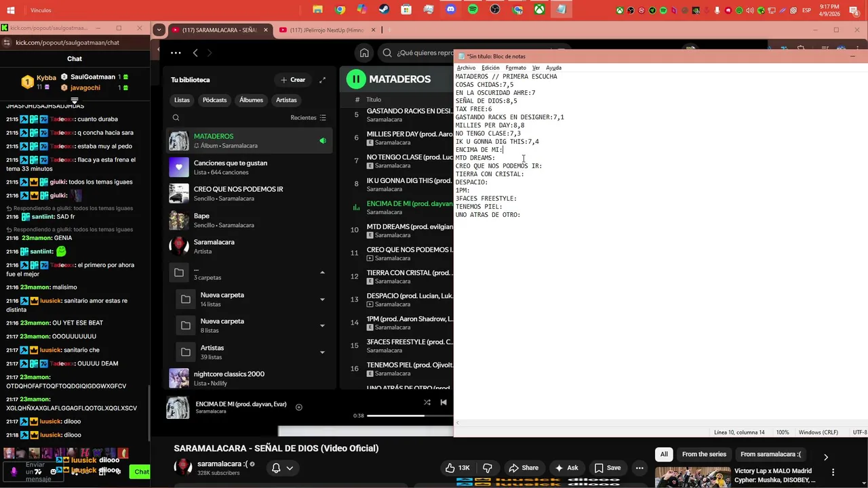Click the Spotify search magnifier icon
868x488 pixels.
click(387, 53)
